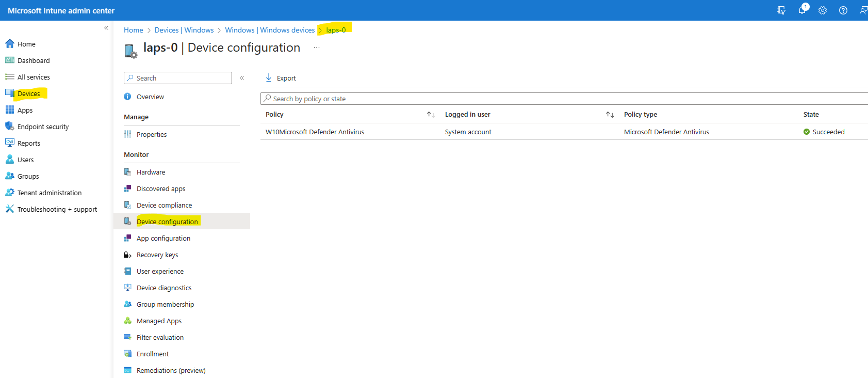Click the Devices monitor icon
The height and width of the screenshot is (378, 868).
(x=10, y=93)
